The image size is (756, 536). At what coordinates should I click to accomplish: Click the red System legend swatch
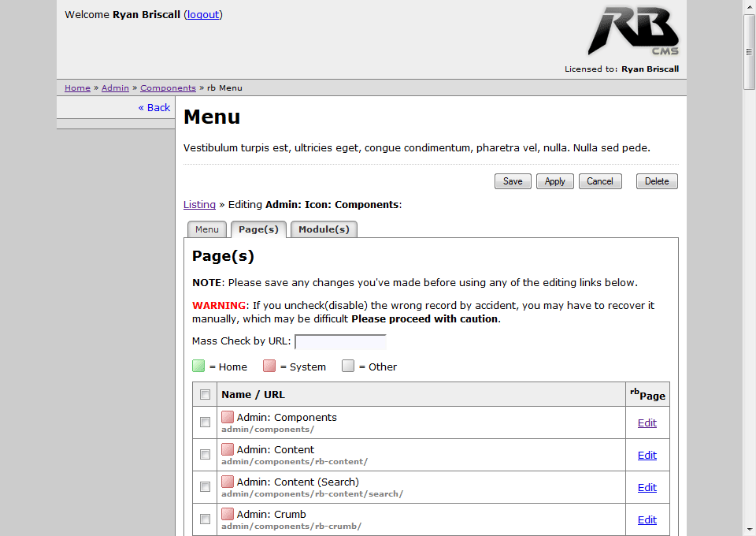pos(269,366)
